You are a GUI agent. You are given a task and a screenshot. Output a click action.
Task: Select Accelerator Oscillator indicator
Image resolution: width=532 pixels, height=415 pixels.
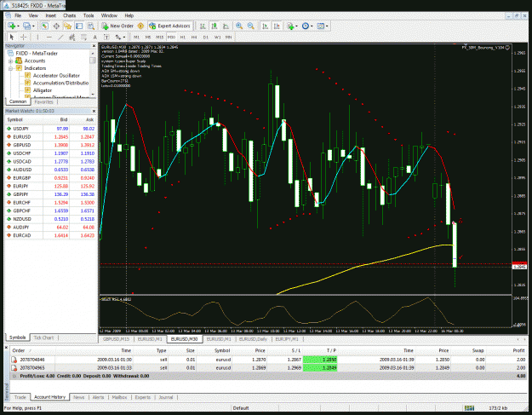[56, 75]
